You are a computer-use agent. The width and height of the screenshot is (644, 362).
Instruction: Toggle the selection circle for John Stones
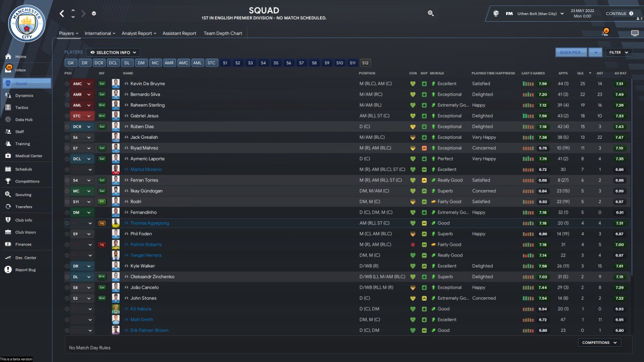pos(67,298)
